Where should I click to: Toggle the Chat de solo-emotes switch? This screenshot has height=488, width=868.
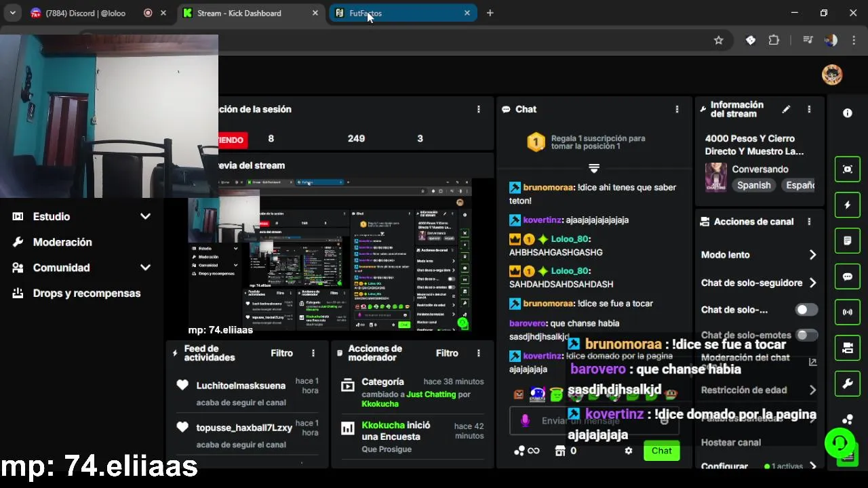pyautogui.click(x=806, y=335)
